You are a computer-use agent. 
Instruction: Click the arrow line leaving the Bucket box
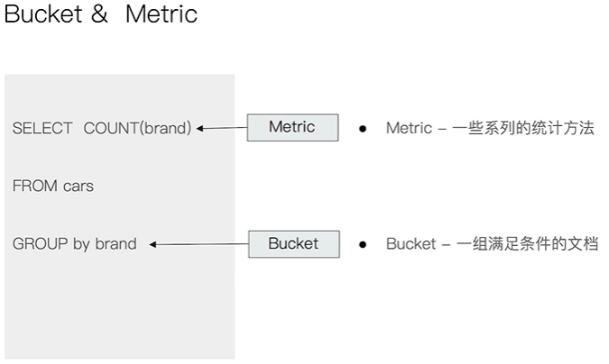point(202,244)
